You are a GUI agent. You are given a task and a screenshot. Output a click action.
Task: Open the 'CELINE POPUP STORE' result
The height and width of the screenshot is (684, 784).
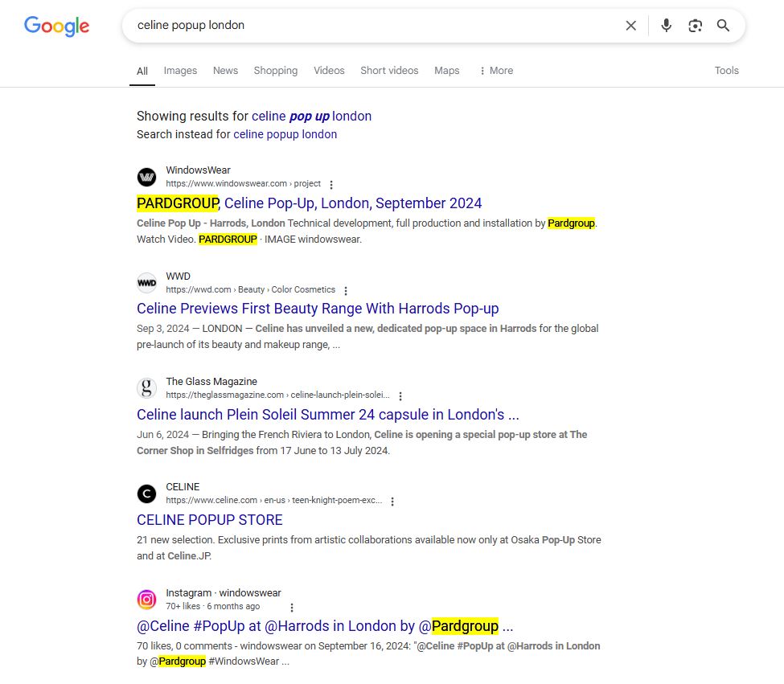210,520
